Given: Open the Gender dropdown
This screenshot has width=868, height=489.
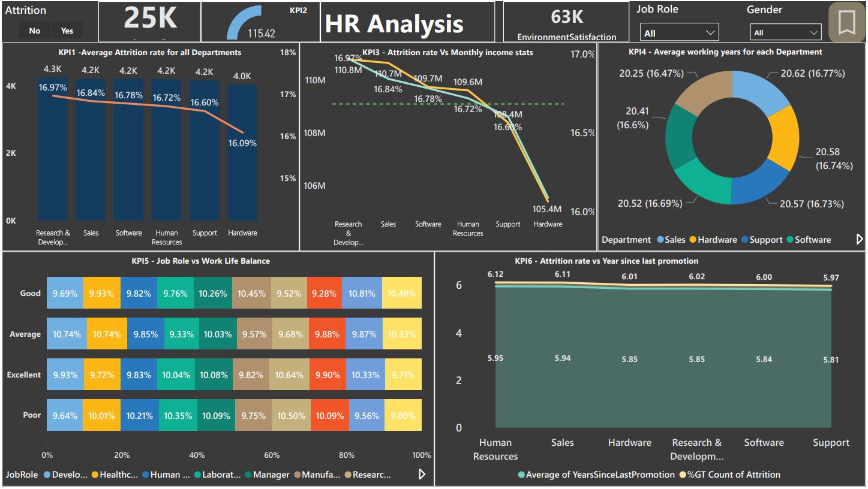Looking at the screenshot, I should coord(786,32).
